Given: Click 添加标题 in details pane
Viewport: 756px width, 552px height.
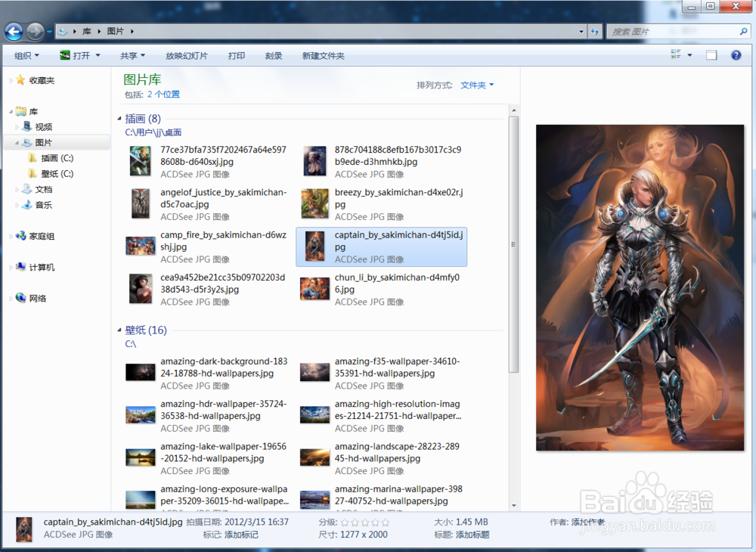Looking at the screenshot, I should coord(472,535).
